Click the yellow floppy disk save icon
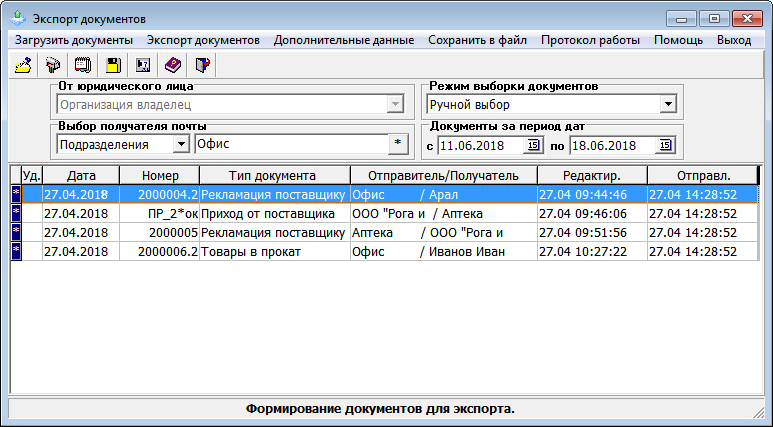This screenshot has height=427, width=773. point(113,65)
